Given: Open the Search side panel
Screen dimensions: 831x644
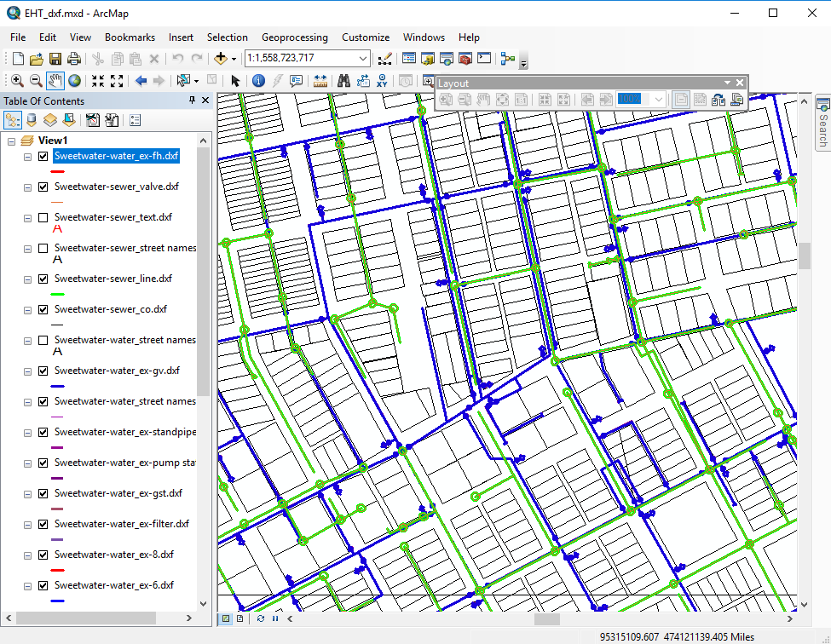Looking at the screenshot, I should click(822, 124).
